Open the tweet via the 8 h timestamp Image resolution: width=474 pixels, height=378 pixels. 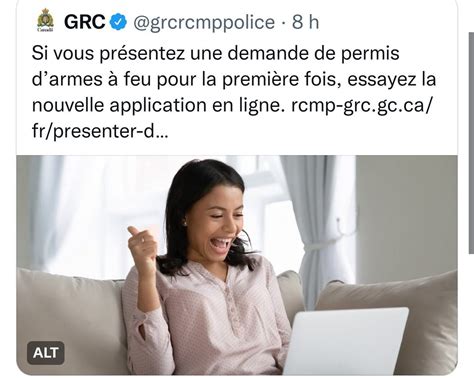click(x=305, y=22)
